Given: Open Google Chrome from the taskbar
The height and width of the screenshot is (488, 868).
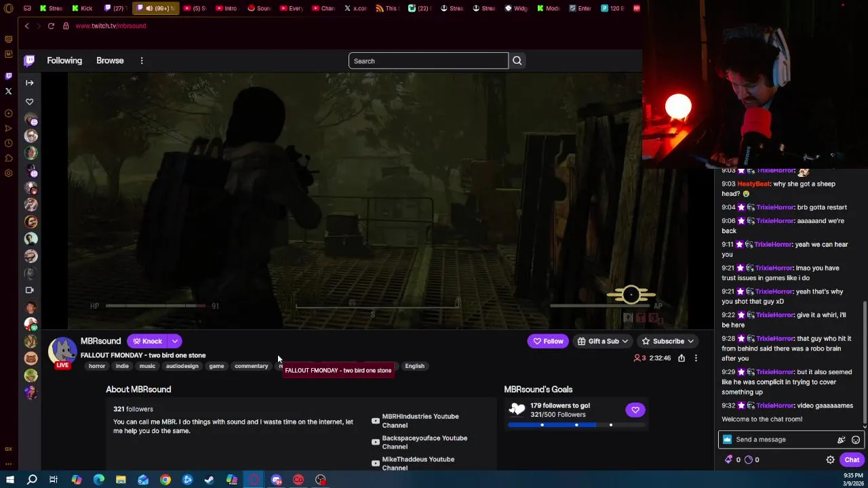Looking at the screenshot, I should pyautogui.click(x=165, y=480).
